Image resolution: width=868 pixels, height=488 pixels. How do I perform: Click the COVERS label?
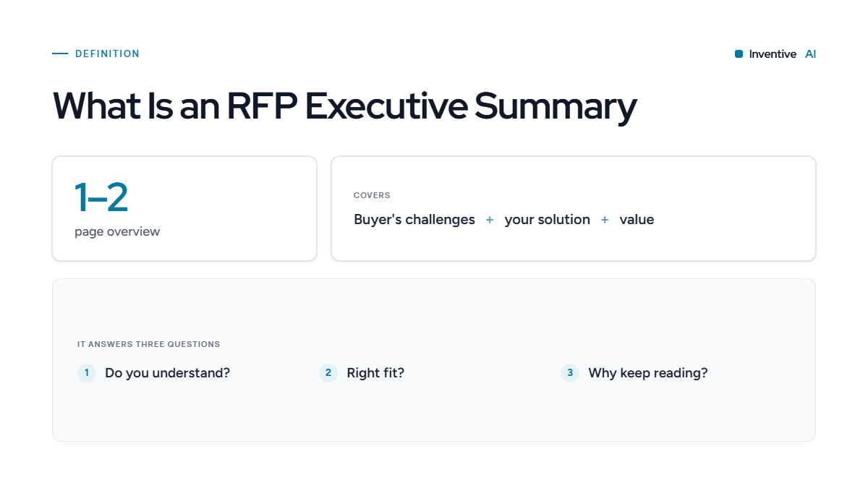click(372, 195)
